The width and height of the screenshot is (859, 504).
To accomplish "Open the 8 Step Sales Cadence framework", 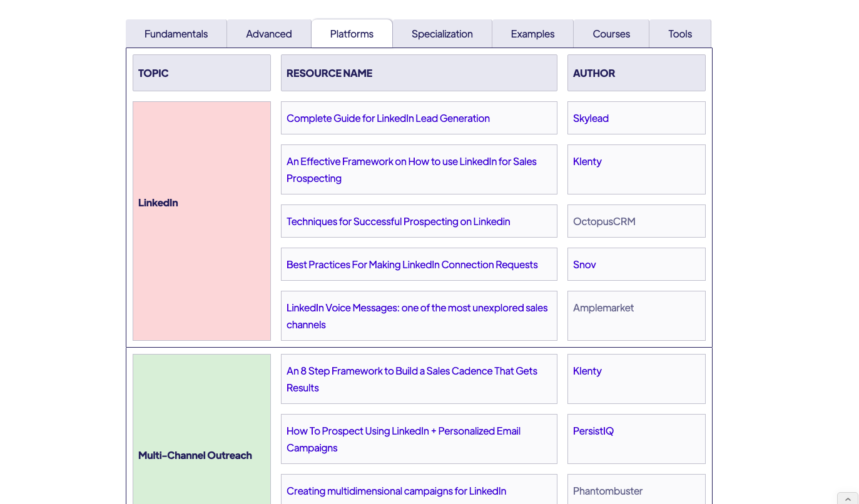I will point(412,379).
